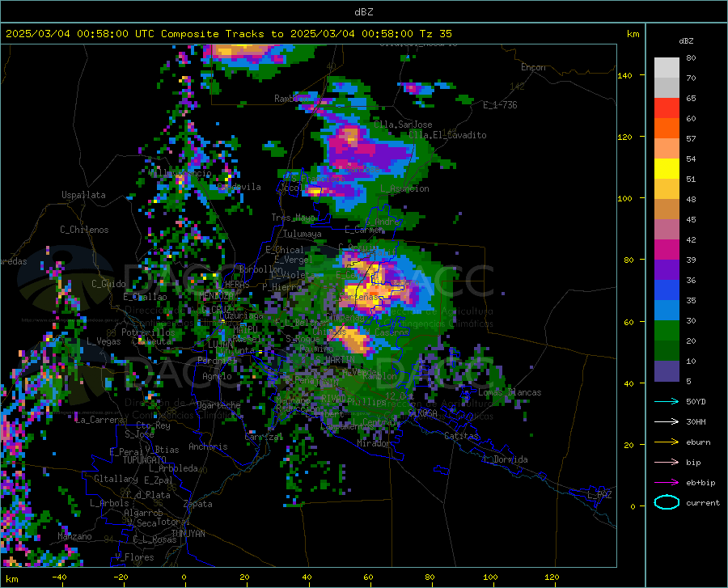Click the 'km' label at the bottom-left corner

pyautogui.click(x=12, y=579)
